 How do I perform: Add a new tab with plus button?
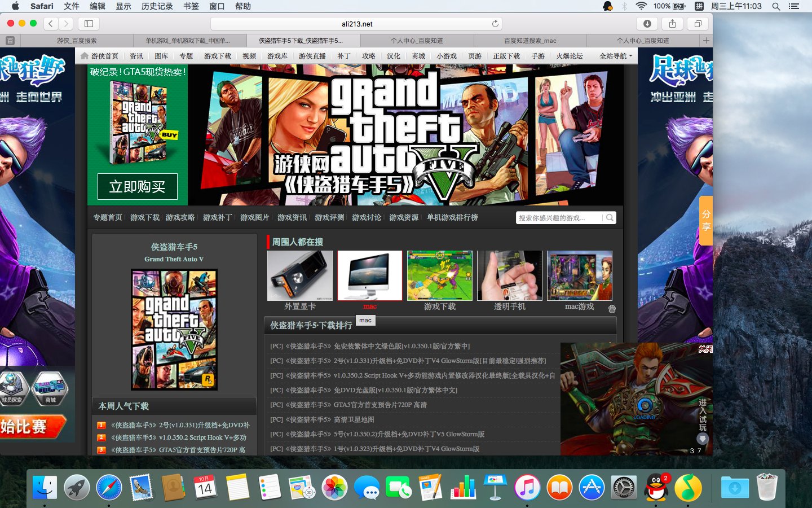[x=705, y=40]
